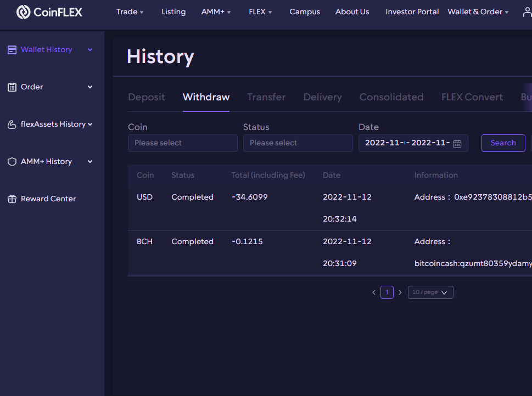Open the Wallet & Order dropdown
The height and width of the screenshot is (396, 532).
(478, 12)
